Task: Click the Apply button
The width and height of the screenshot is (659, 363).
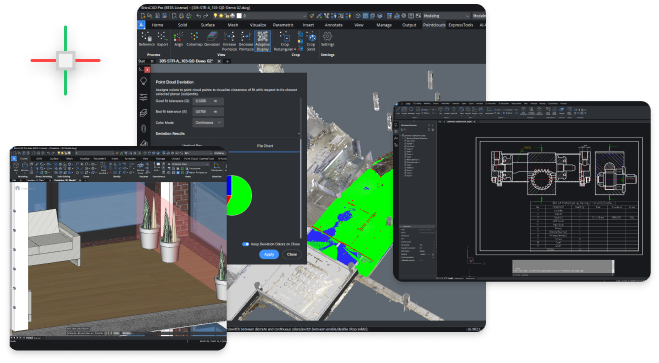Action: pyautogui.click(x=269, y=254)
